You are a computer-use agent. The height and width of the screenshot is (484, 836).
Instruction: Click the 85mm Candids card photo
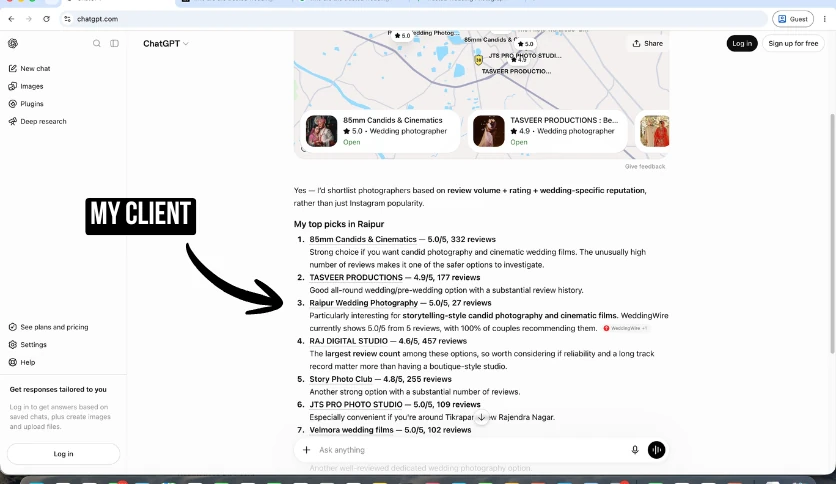coord(321,131)
